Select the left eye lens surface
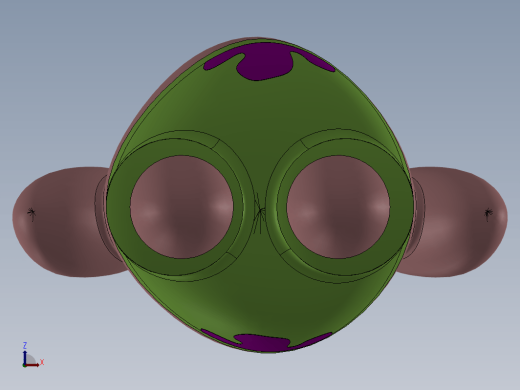Screen dimensions: 520x390 point(182,207)
